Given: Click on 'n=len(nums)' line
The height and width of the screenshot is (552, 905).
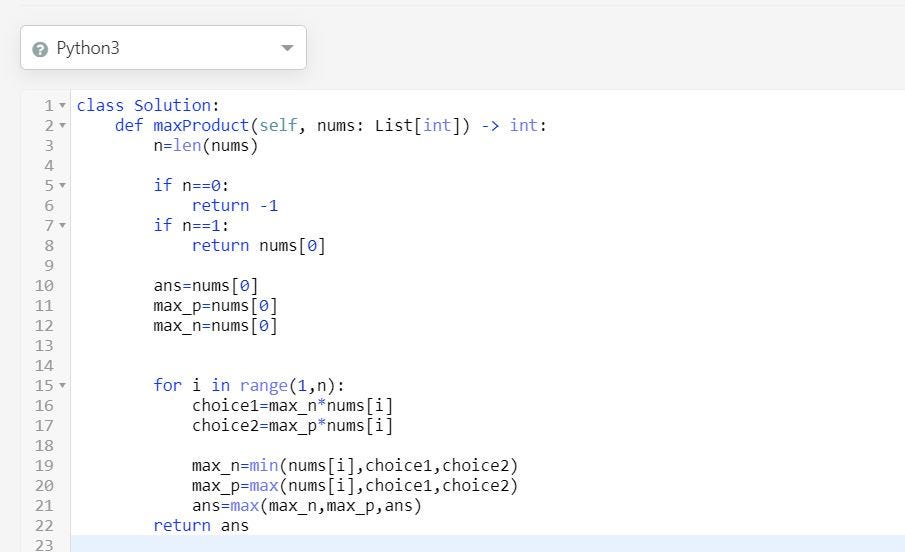Looking at the screenshot, I should [x=205, y=146].
